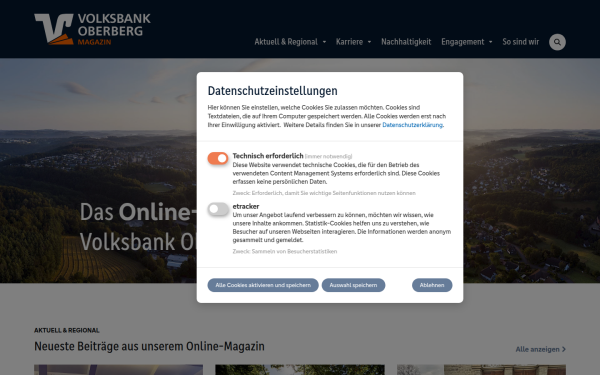Click the Auswahl speichern button
The height and width of the screenshot is (375, 600).
(353, 285)
